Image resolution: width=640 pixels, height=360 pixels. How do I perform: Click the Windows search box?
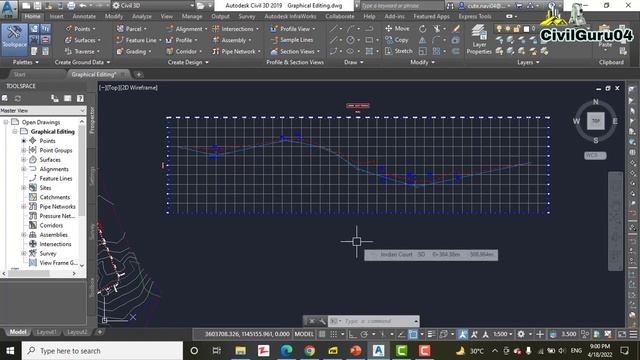(102, 351)
